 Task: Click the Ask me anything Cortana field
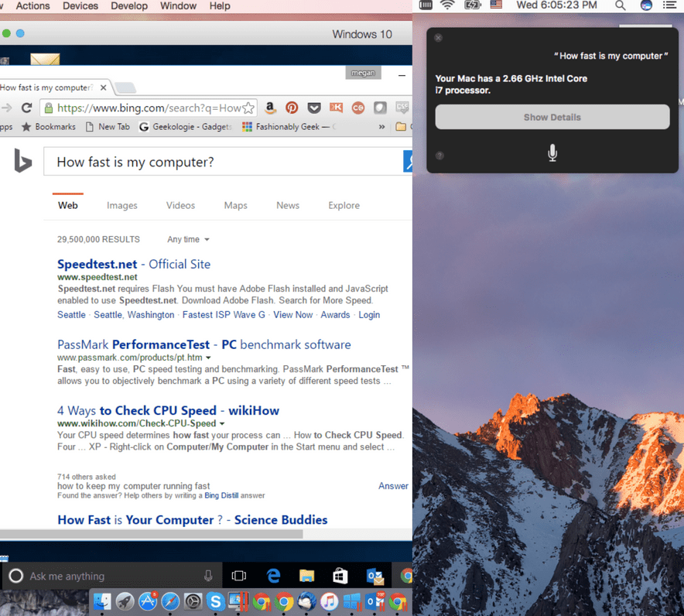pyautogui.click(x=111, y=576)
